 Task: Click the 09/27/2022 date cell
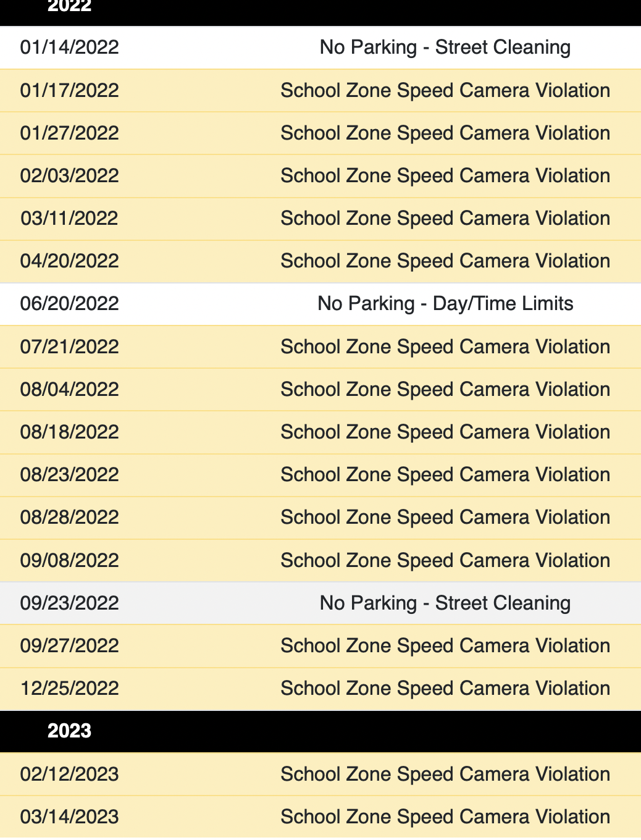[x=69, y=646]
